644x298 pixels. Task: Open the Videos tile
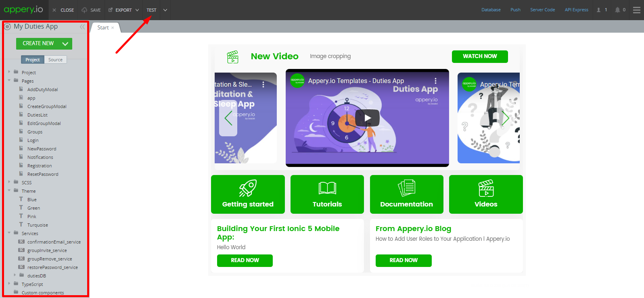pos(486,194)
